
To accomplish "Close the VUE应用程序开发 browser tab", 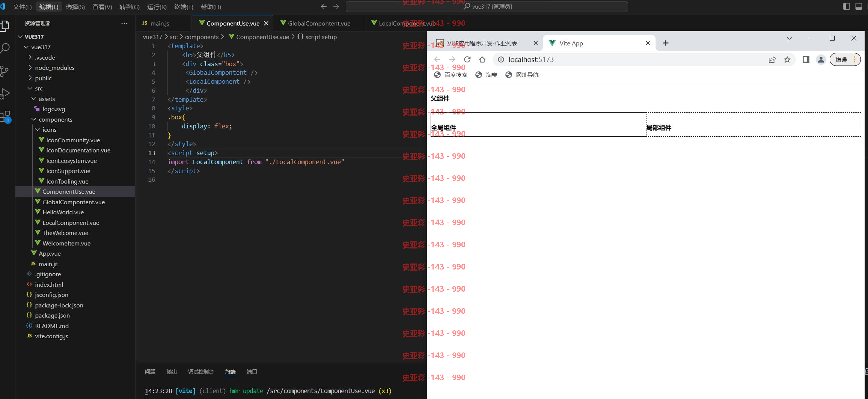I will point(536,43).
